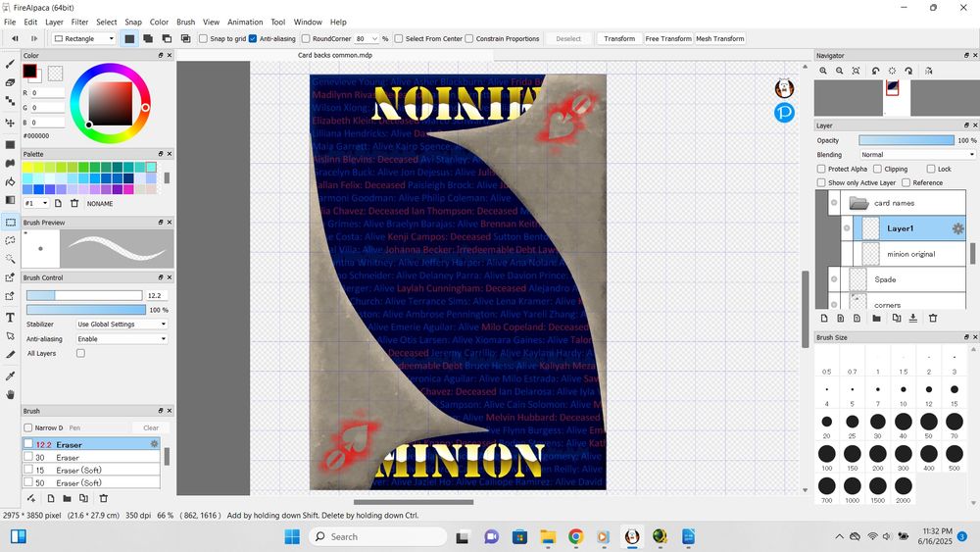Select the Eraser tool in left toolbar
This screenshot has width=980, height=552.
click(10, 82)
